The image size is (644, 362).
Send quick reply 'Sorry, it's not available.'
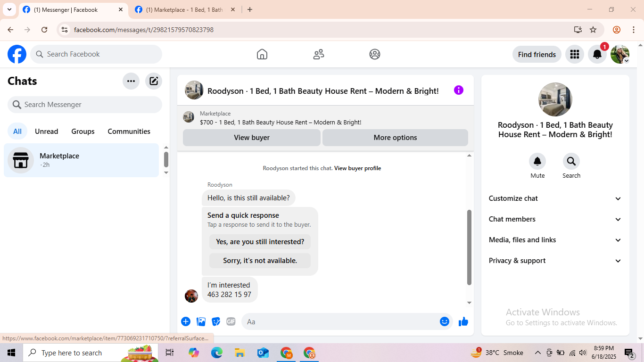click(x=260, y=261)
